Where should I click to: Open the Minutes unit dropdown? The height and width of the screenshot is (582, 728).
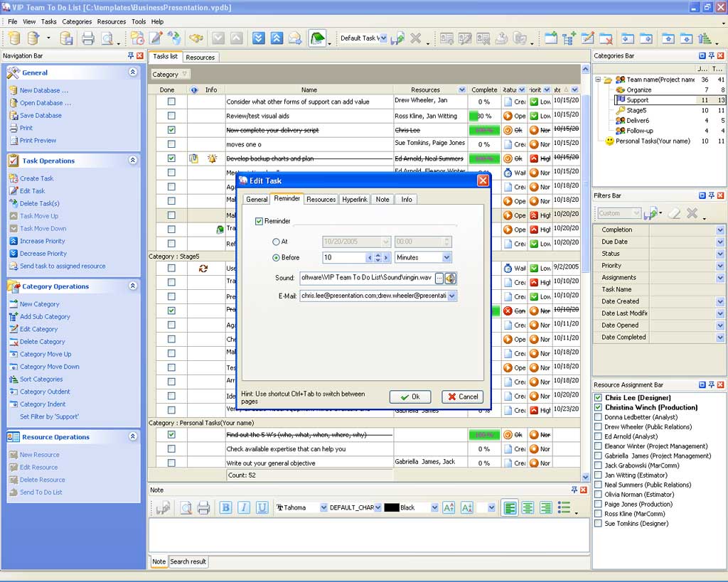click(x=446, y=257)
